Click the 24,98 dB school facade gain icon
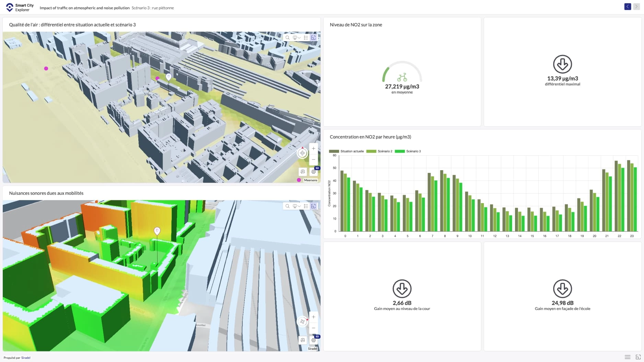Image resolution: width=644 pixels, height=362 pixels. click(562, 289)
